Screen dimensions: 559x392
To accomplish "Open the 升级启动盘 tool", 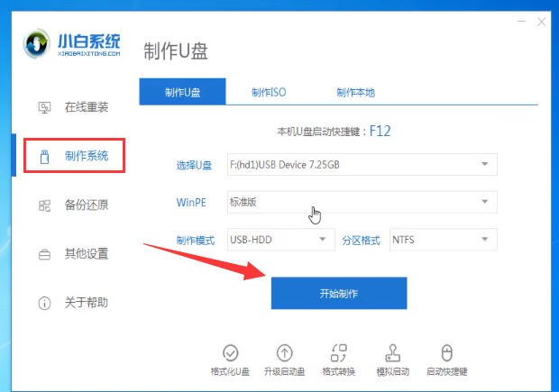I will coord(285,351).
